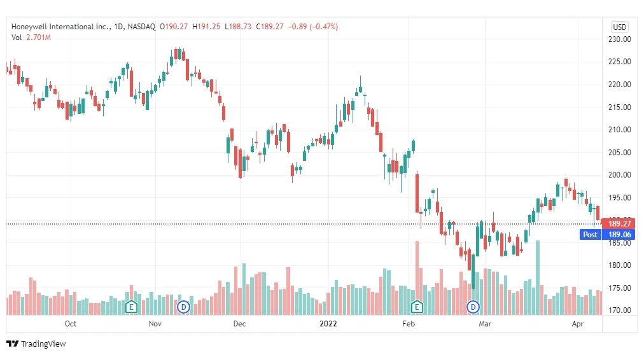Click the late February dividend D marker

coord(473,307)
